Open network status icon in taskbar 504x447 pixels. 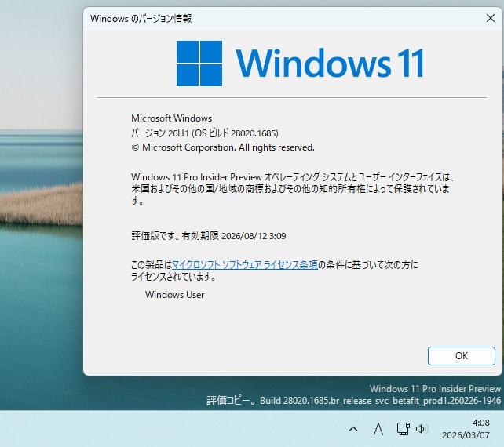click(403, 429)
